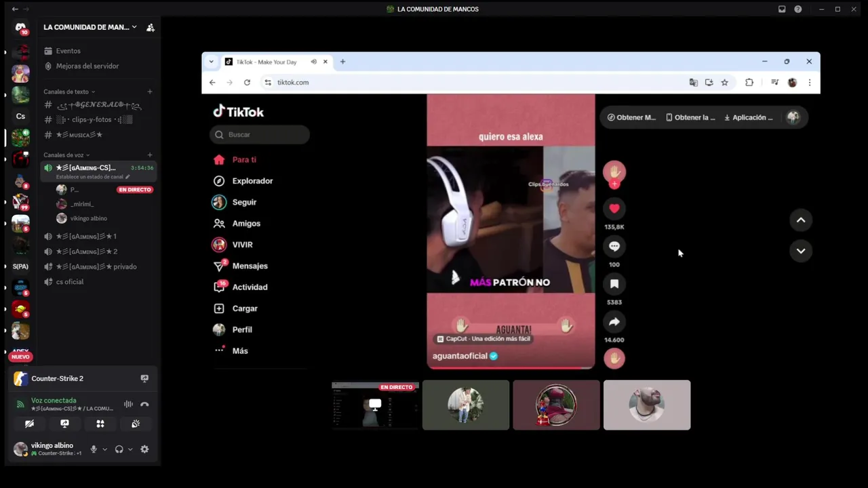Go to previous TikTok video arrow
Screen dimensions: 868x488
coord(801,220)
